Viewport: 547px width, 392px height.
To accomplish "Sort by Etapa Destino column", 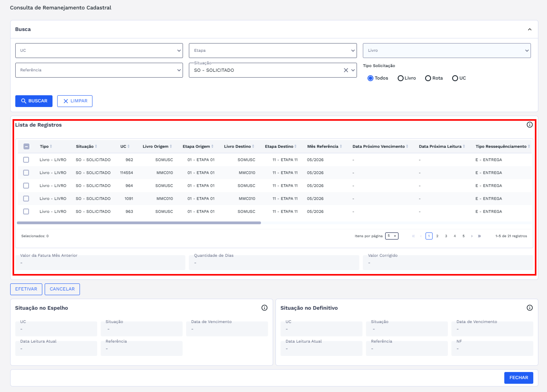I will [x=281, y=146].
